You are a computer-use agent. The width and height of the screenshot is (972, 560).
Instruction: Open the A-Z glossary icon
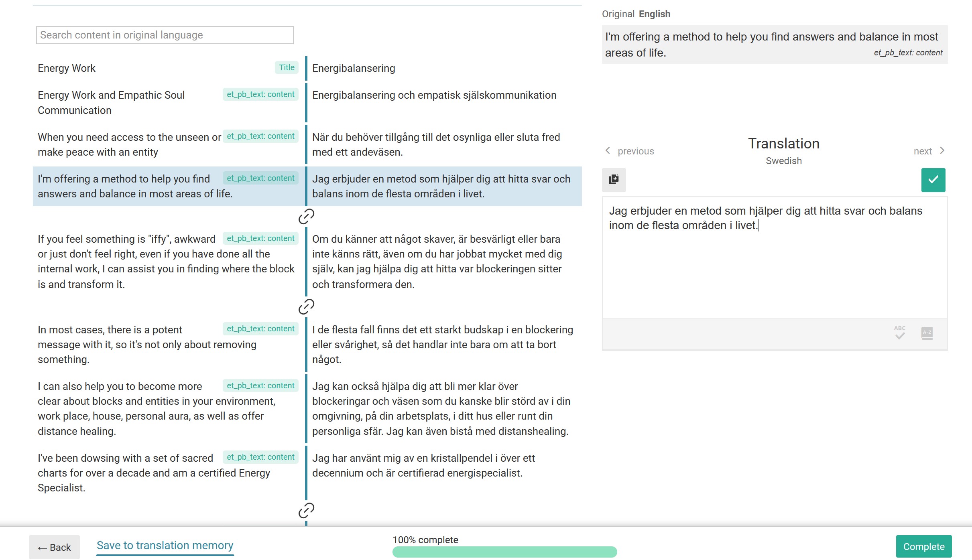click(x=927, y=333)
